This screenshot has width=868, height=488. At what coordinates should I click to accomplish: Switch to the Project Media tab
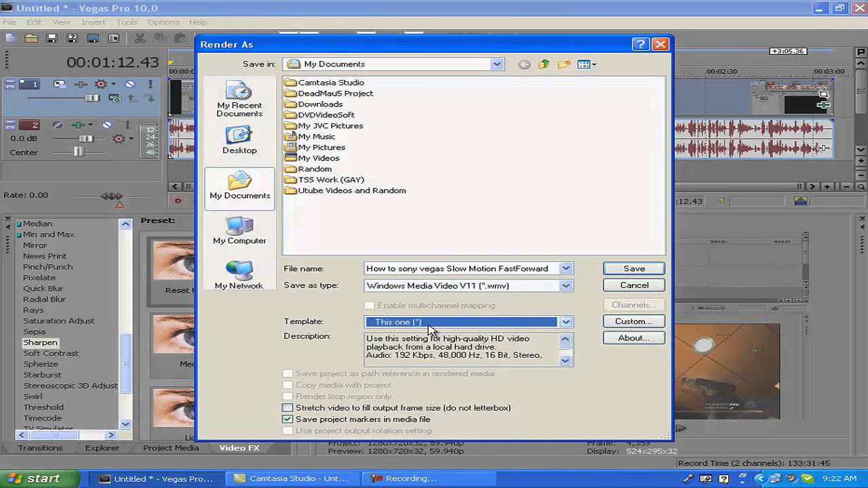(171, 448)
